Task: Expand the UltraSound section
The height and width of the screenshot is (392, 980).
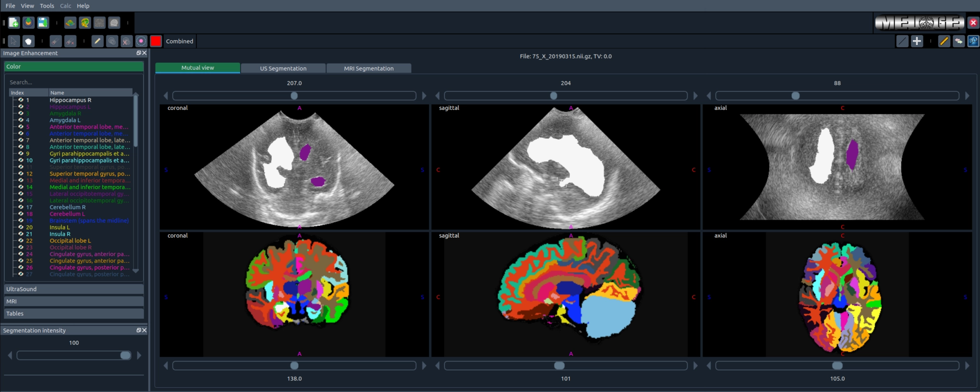Action: click(x=74, y=289)
